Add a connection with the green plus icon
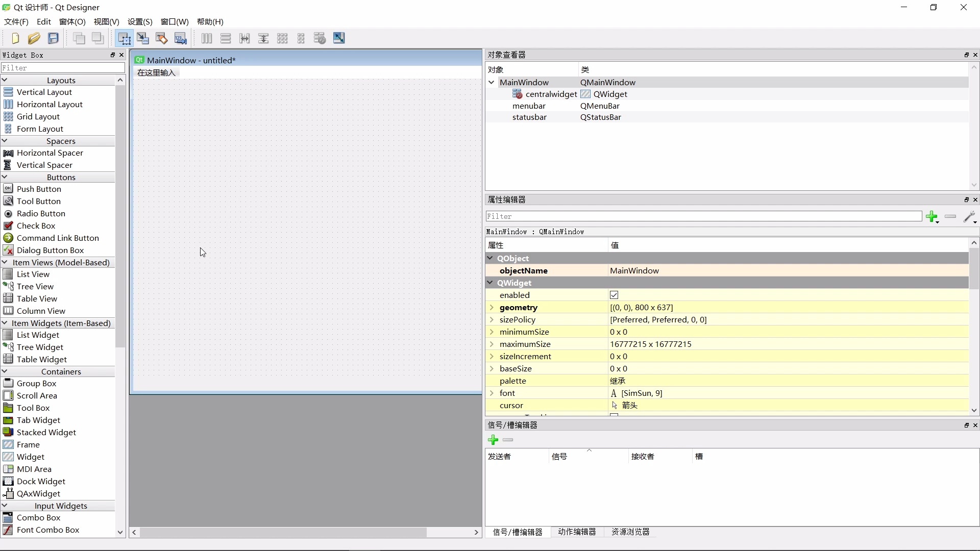 [494, 439]
